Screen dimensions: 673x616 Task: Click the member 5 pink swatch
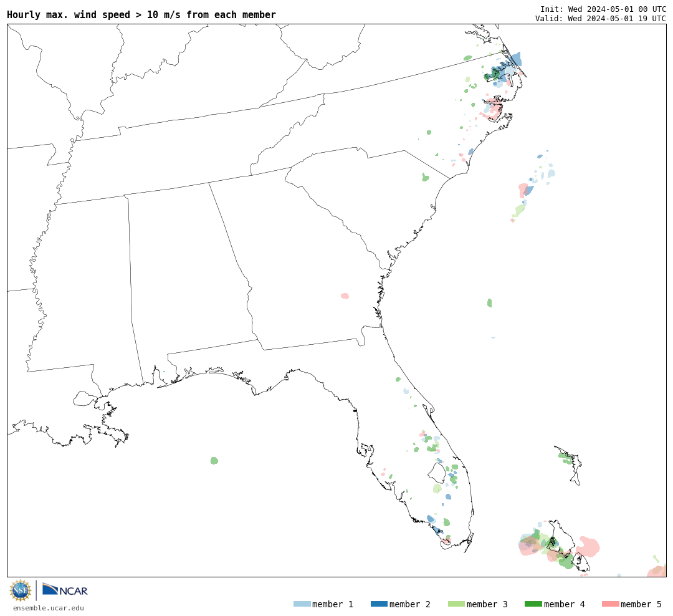610,604
